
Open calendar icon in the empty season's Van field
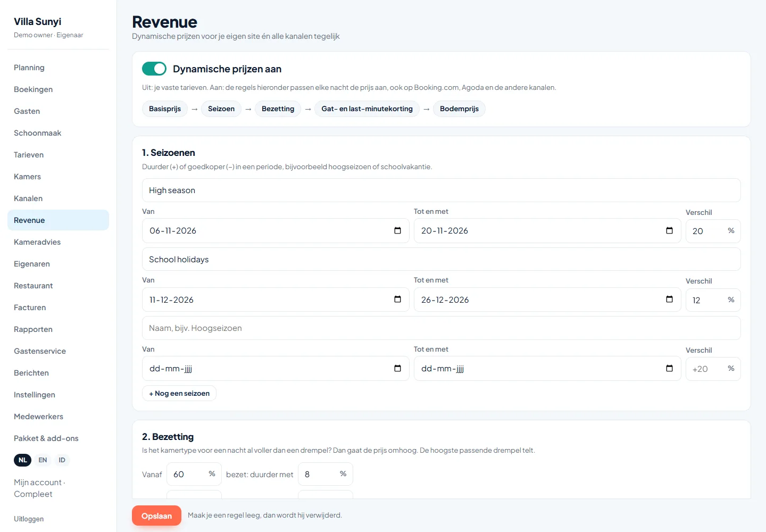click(397, 368)
